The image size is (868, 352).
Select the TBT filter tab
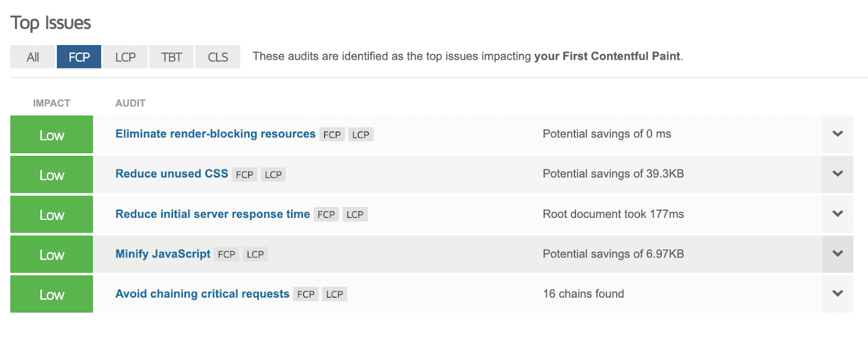(x=171, y=56)
